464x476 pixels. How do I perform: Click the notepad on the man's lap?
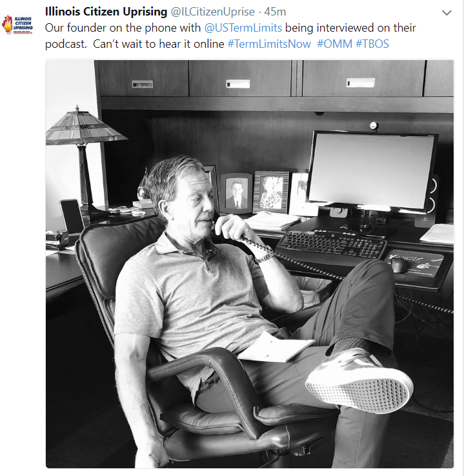[x=276, y=347]
